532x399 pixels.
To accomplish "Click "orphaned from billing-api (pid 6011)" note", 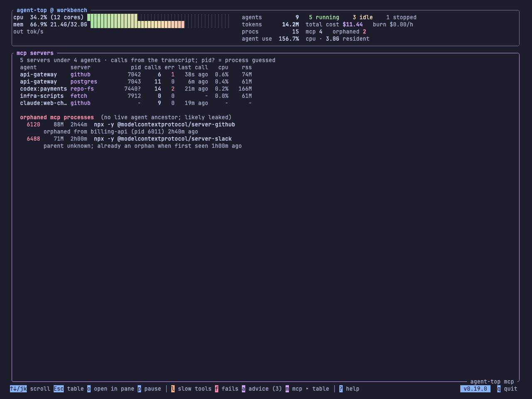I will click(x=104, y=132).
